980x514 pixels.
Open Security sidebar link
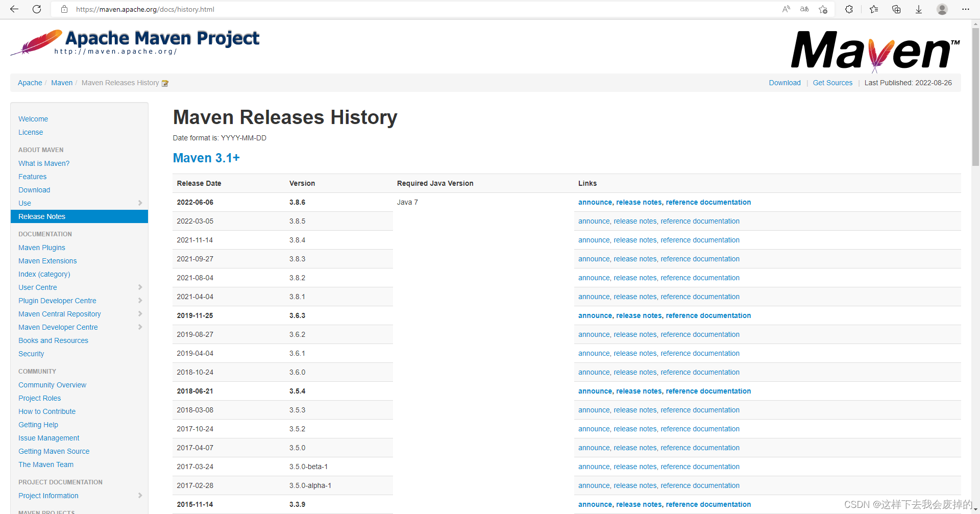[31, 354]
